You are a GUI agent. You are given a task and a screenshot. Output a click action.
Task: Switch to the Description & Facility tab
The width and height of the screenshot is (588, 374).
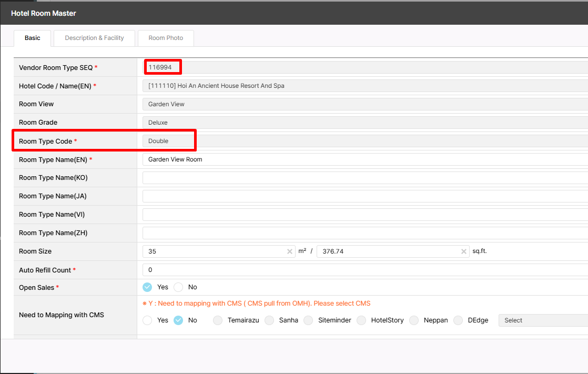click(95, 38)
